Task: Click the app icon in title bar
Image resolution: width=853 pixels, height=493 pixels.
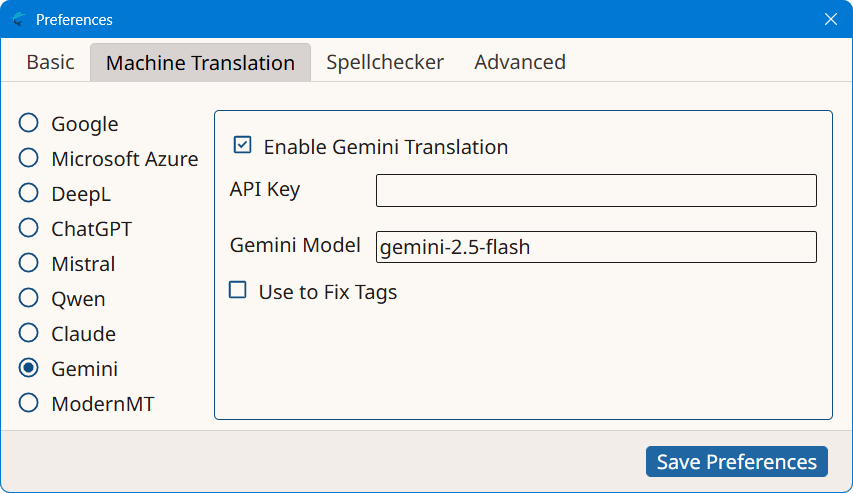Action: coord(18,19)
